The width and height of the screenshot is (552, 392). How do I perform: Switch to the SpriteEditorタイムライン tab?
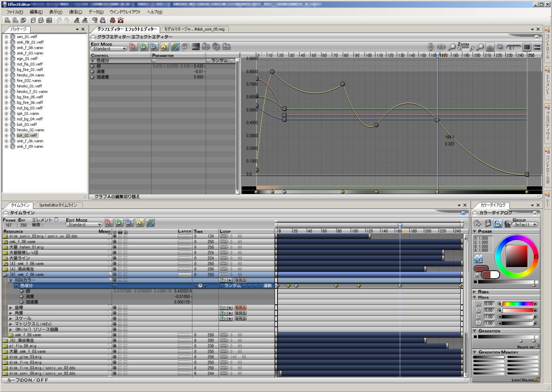58,205
